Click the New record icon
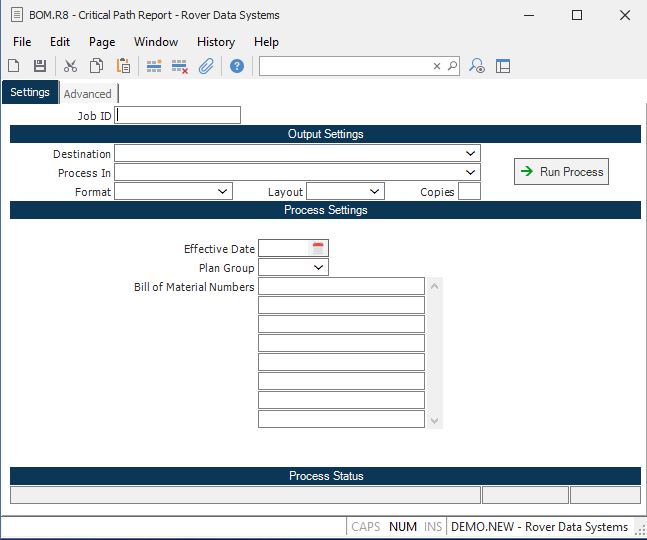The width and height of the screenshot is (647, 540). (14, 66)
